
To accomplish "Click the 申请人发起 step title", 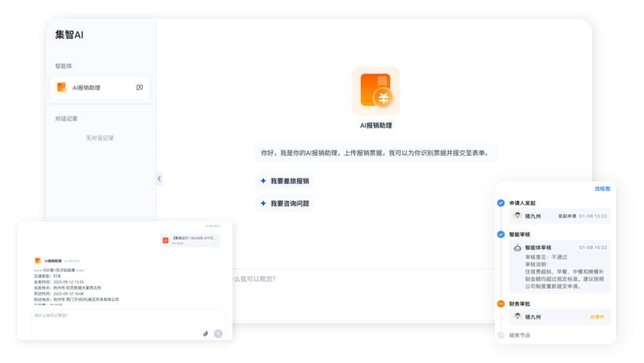I will (x=522, y=203).
